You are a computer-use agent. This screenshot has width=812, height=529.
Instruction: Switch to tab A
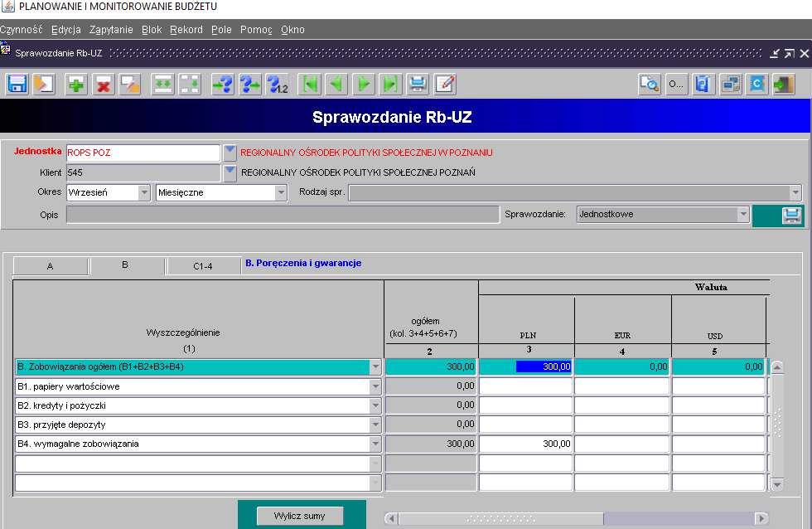point(51,266)
